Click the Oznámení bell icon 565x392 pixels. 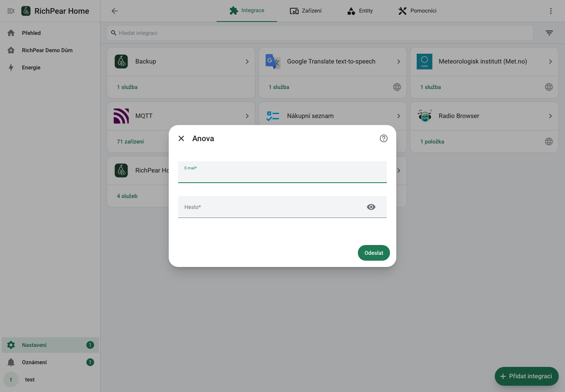pos(11,362)
